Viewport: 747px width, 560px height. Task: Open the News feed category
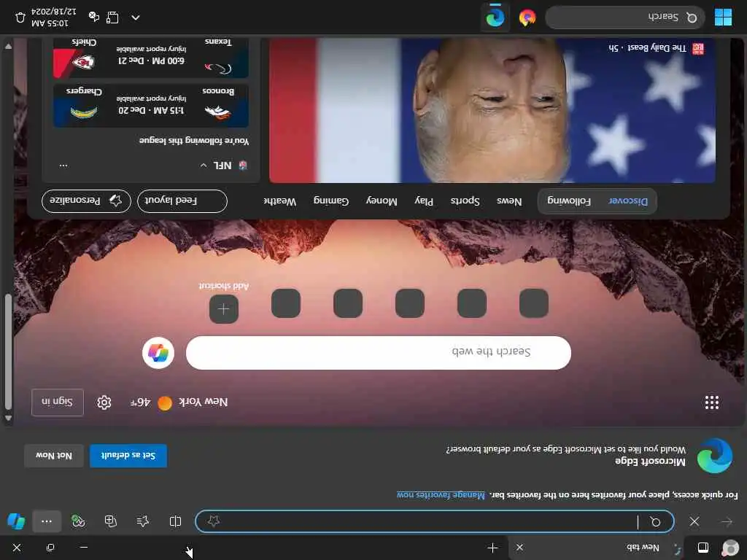(x=509, y=201)
